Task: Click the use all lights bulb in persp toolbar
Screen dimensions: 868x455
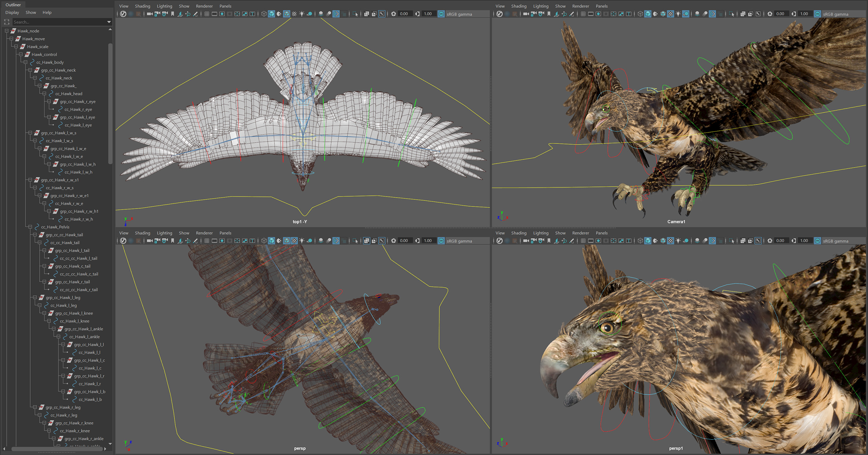Action: (302, 241)
